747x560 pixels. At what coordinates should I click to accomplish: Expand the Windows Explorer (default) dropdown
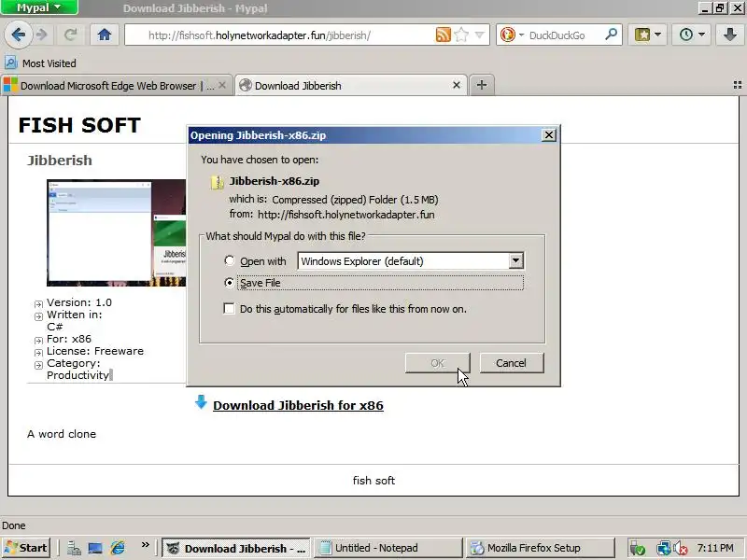click(x=516, y=261)
